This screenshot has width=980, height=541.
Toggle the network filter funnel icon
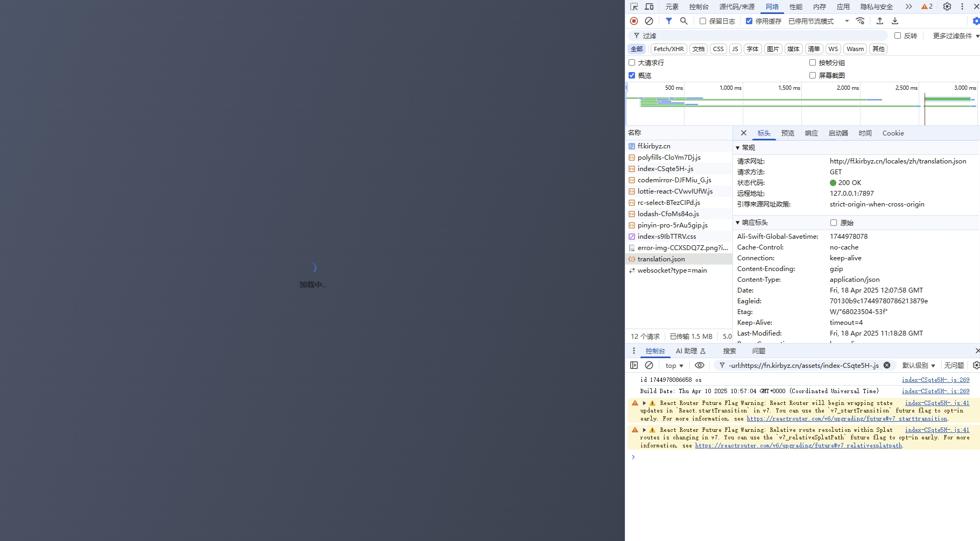click(668, 21)
